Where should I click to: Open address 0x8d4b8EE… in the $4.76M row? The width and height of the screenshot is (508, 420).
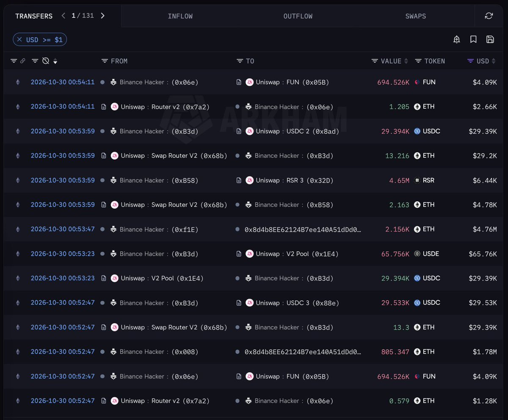303,229
